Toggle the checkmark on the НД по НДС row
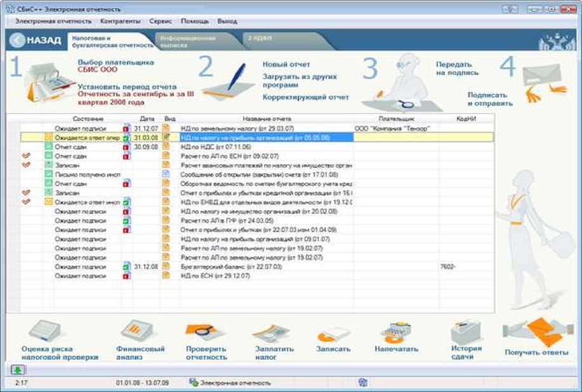Screen dimensions: 582x392 (26, 147)
